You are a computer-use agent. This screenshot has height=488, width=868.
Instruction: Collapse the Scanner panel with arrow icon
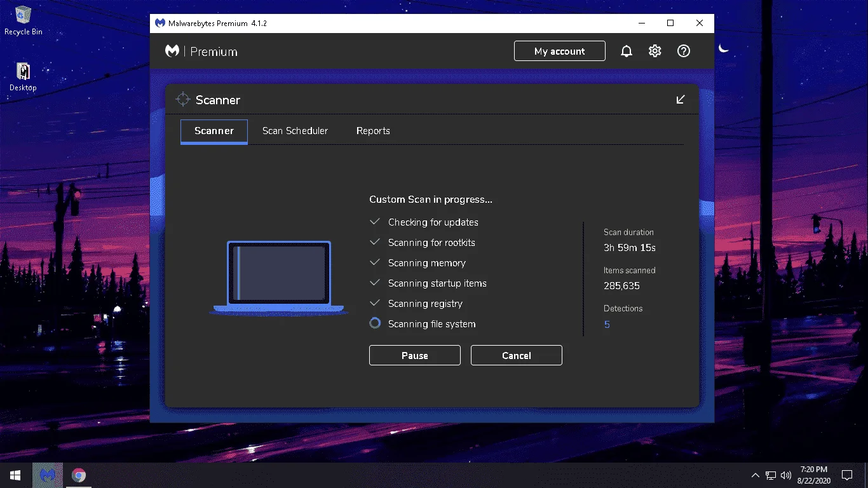681,100
